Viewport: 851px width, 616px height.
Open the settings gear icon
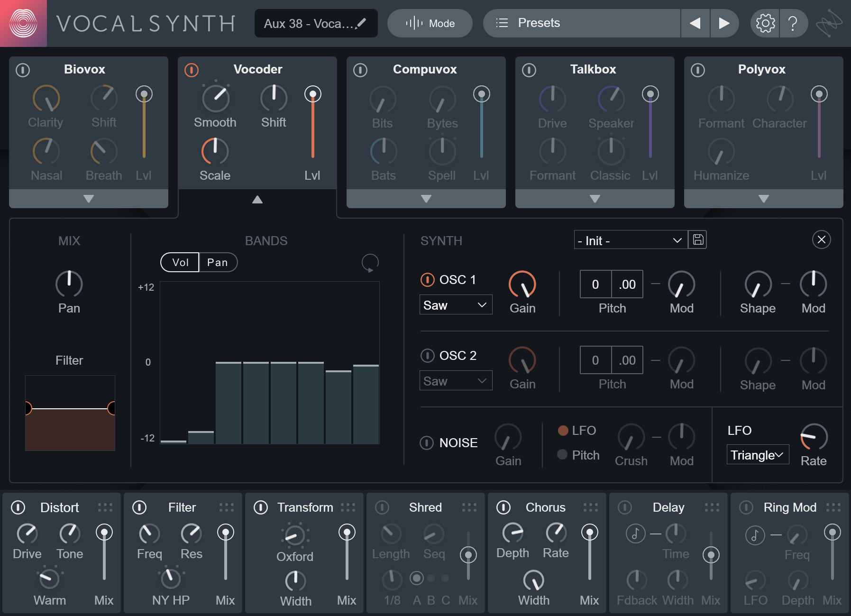pos(765,23)
